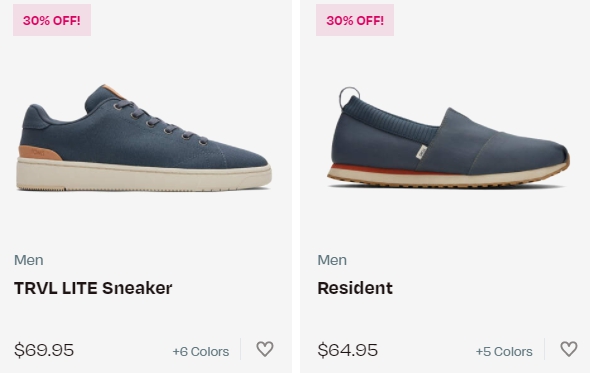Select the 30% OFF badge on Resident card
590x373 pixels.
pyautogui.click(x=355, y=20)
